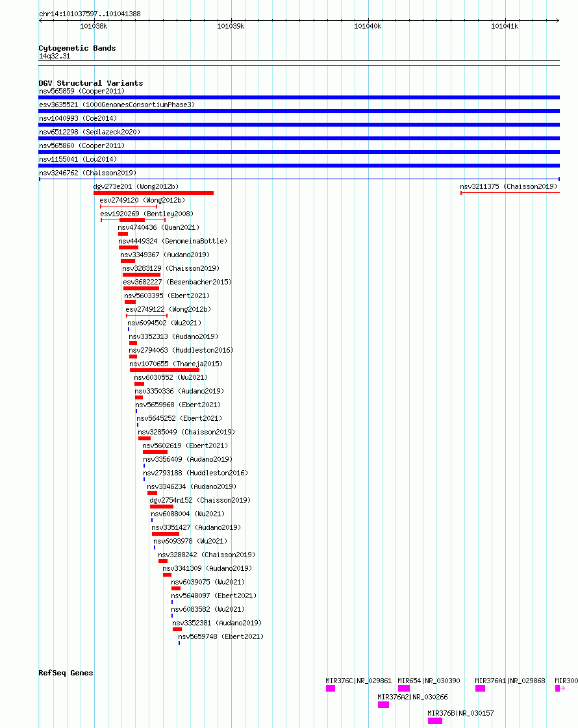Screen dimensions: 578x728
Task: Click the 101040k ruler position marker
Action: coord(368,27)
